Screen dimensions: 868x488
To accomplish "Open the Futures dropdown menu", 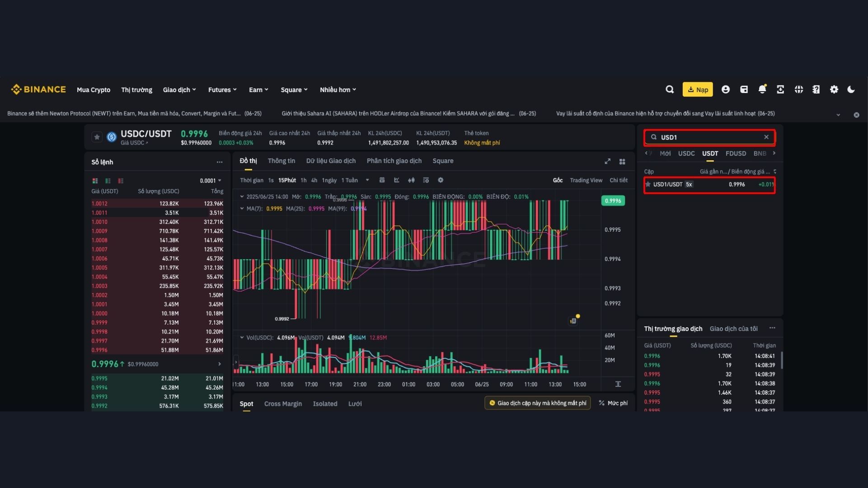I will coord(222,90).
